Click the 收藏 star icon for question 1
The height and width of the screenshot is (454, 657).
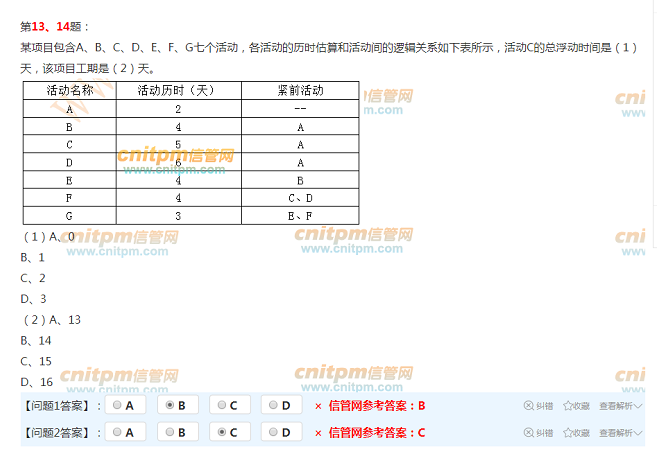coord(568,406)
